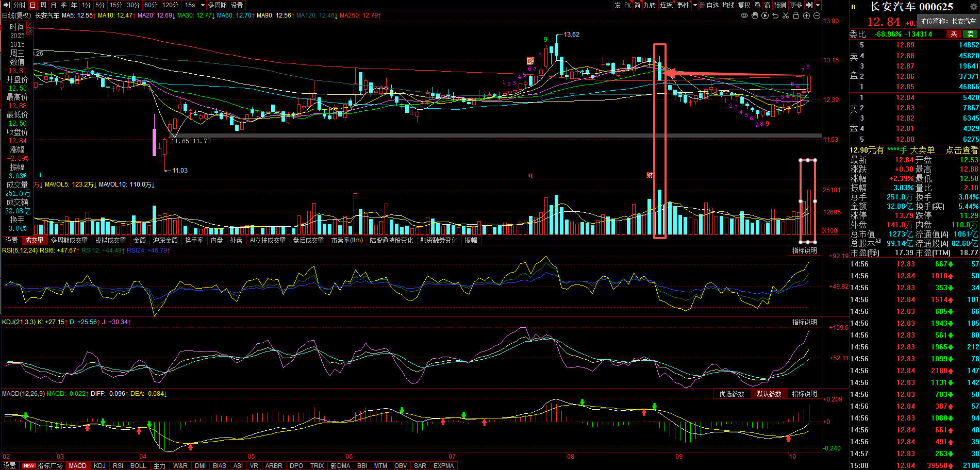Toggle 连板 overlay button
Image resolution: width=980 pixels, height=470 pixels.
[x=667, y=5]
